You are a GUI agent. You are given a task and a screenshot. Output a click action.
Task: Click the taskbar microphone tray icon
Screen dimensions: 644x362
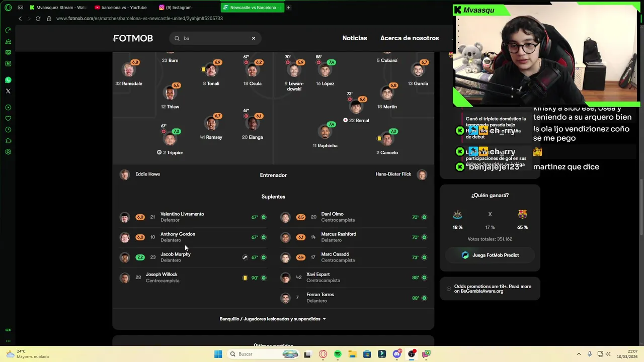click(589, 354)
